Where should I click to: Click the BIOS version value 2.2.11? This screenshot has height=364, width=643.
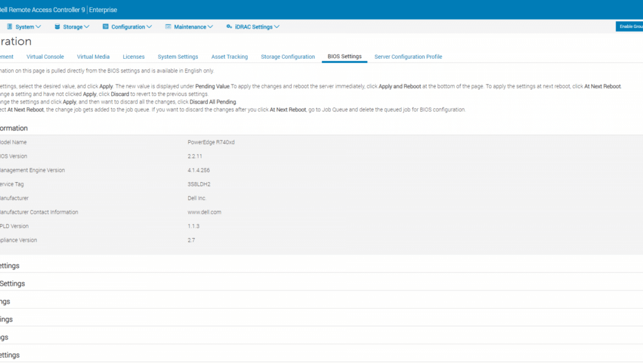pos(195,156)
